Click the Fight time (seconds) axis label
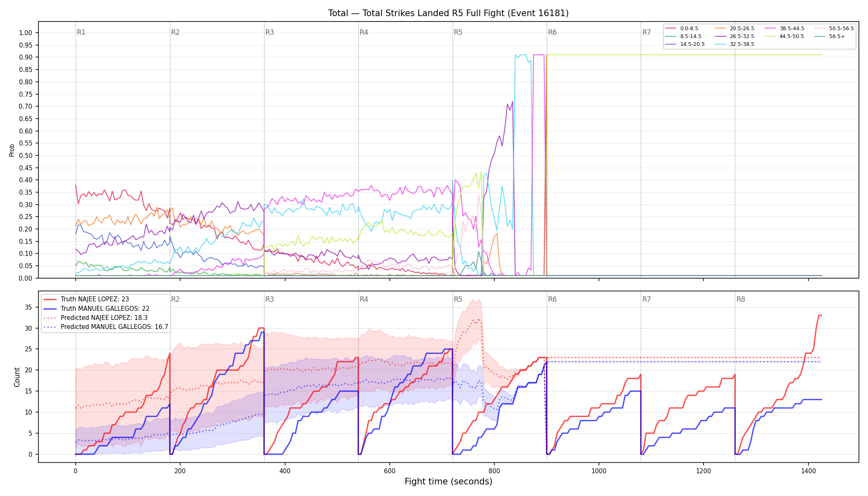This screenshot has width=868, height=496. [448, 482]
